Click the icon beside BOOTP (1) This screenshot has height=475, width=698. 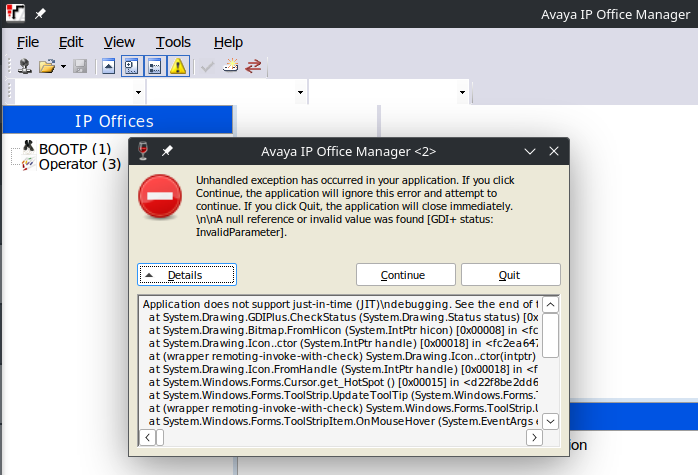[x=28, y=146]
